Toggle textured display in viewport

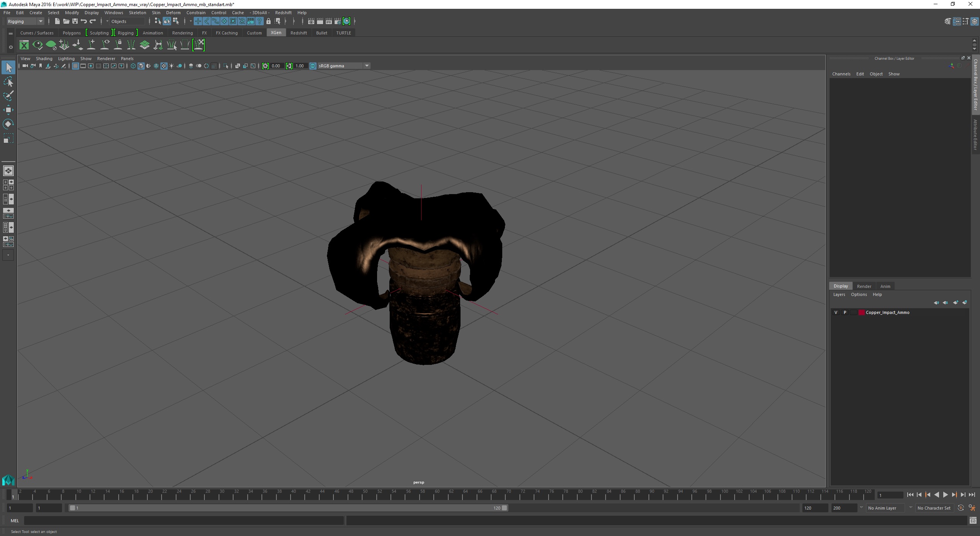164,66
